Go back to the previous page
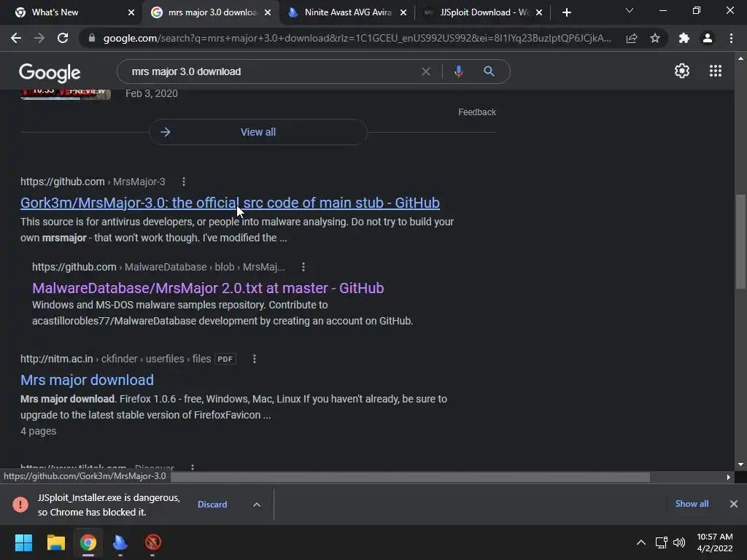The width and height of the screenshot is (747, 560). 16,38
